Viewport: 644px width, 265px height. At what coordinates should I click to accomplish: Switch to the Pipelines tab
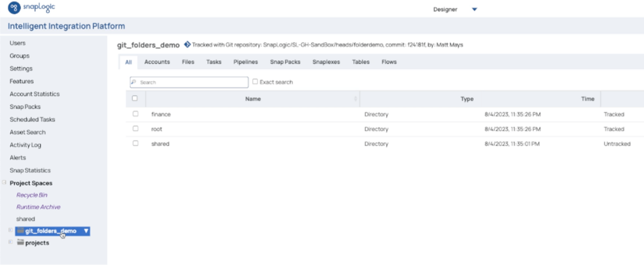(245, 62)
